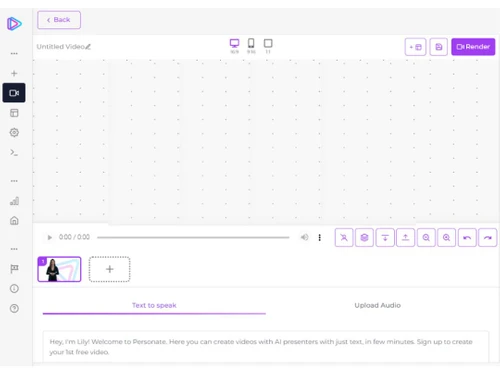Select the 9:16 mobile aspect ratio

tap(251, 46)
